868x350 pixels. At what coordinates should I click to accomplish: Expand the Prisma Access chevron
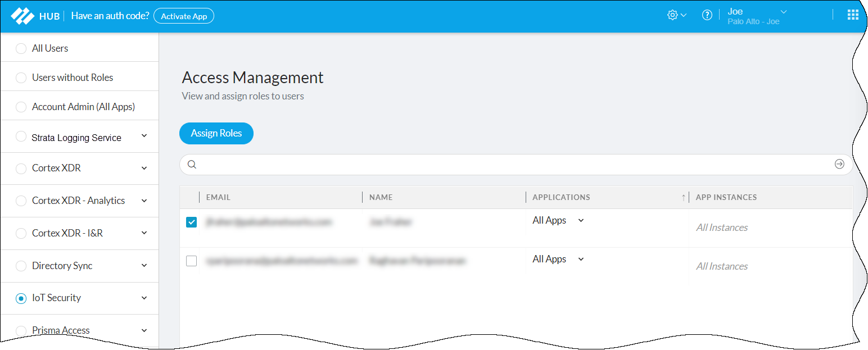pyautogui.click(x=144, y=330)
